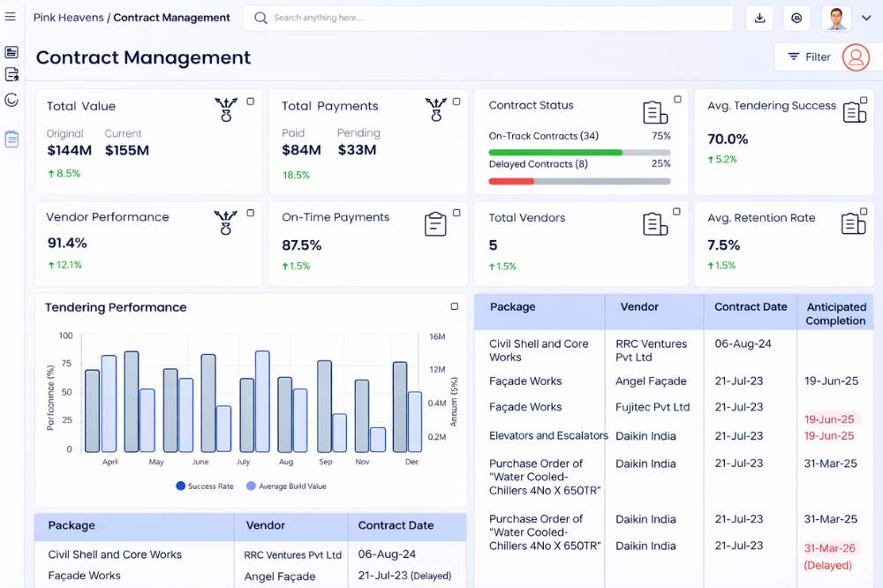Expand the user account dropdown chevron
This screenshot has width=883, height=588.
[x=866, y=18]
